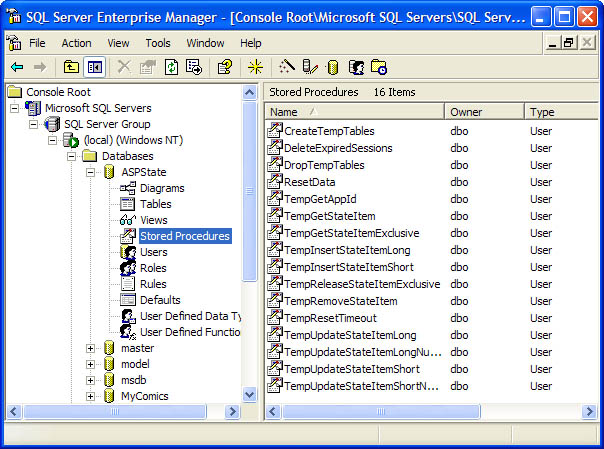Click the New (yellow star) toolbar icon
Screen dimensions: 604x449
point(255,67)
